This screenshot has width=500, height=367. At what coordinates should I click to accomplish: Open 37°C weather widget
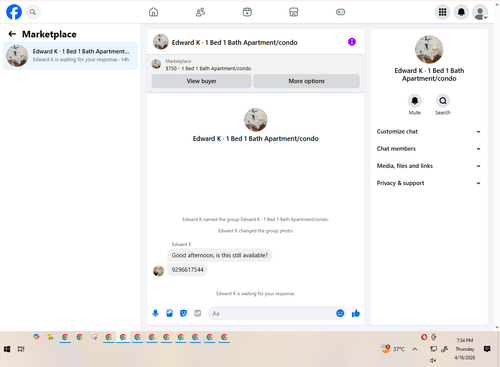[393, 349]
